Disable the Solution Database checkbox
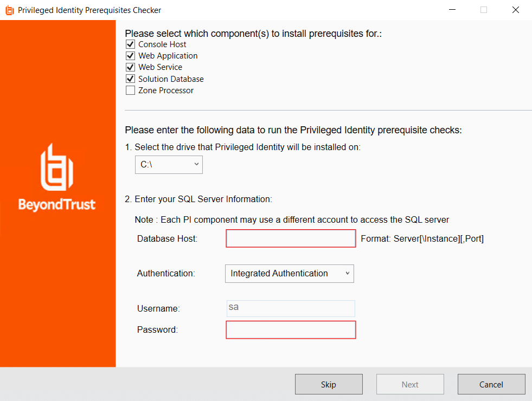This screenshot has height=401, width=532. 130,79
